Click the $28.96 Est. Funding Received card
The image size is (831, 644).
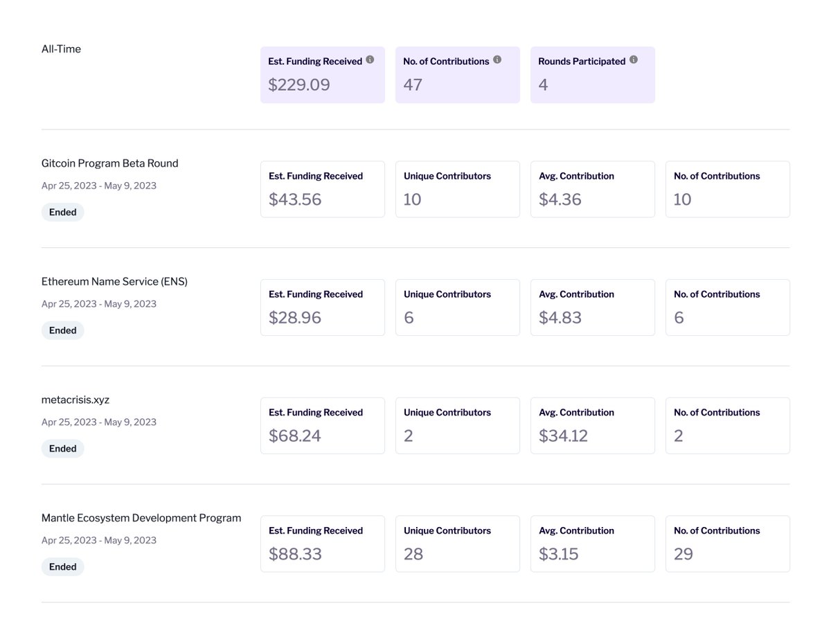click(323, 307)
